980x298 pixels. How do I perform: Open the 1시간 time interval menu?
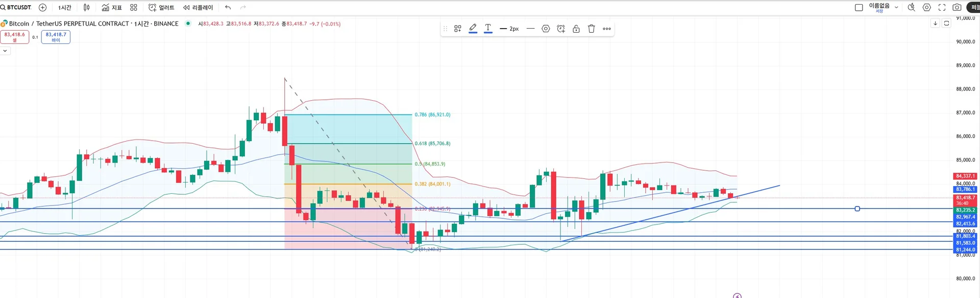click(x=65, y=8)
